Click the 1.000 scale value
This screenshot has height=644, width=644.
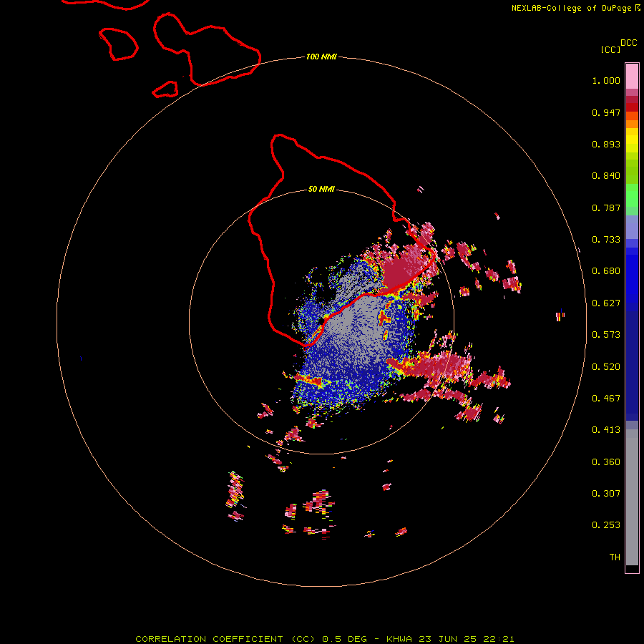[606, 80]
